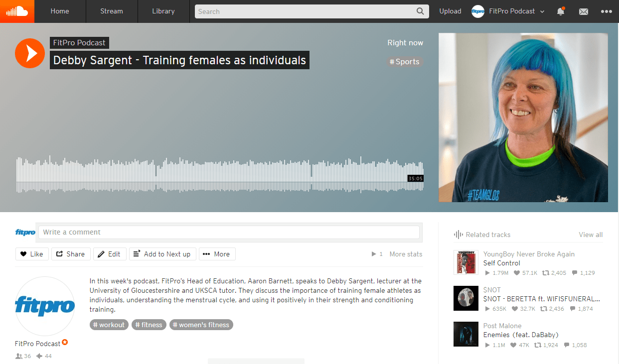This screenshot has height=364, width=619.
Task: View all related tracks
Action: click(591, 235)
